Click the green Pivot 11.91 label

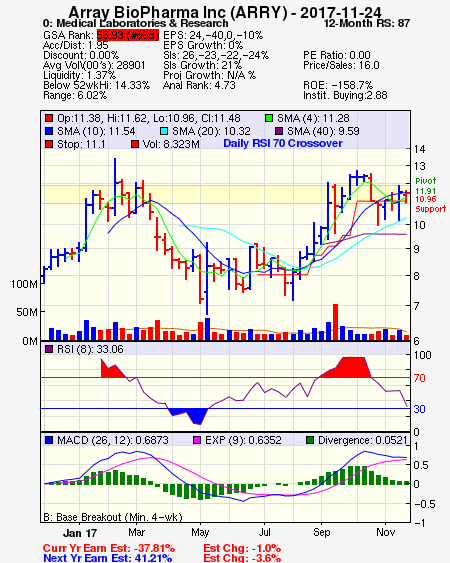coord(426,186)
